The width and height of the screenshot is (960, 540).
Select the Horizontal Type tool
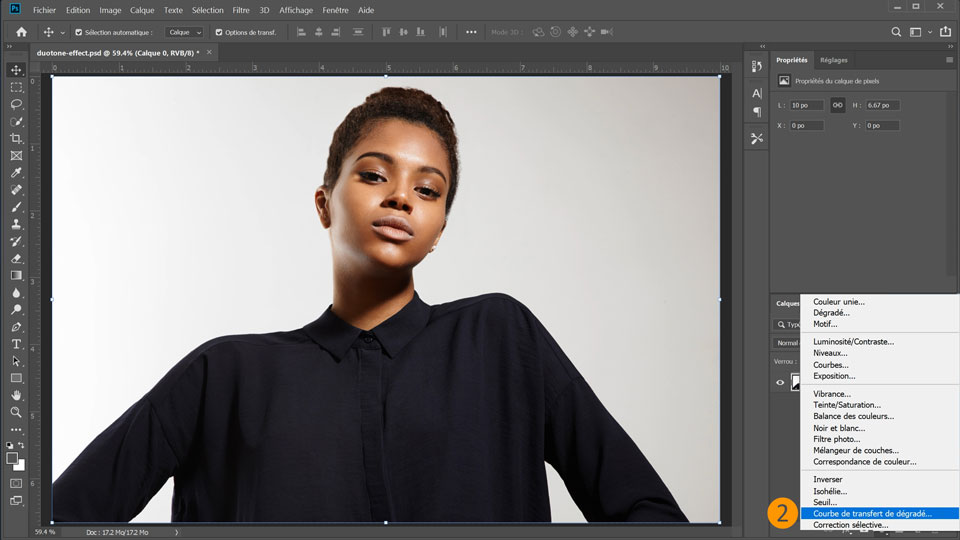17,344
